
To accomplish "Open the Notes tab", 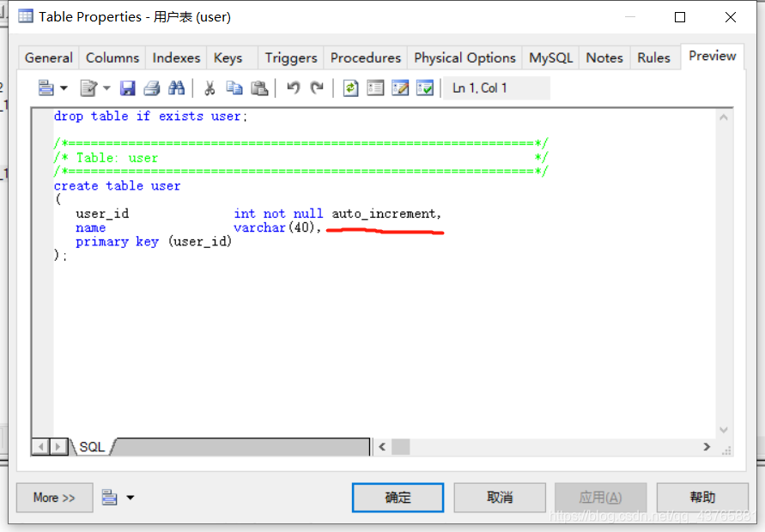I will click(x=604, y=58).
